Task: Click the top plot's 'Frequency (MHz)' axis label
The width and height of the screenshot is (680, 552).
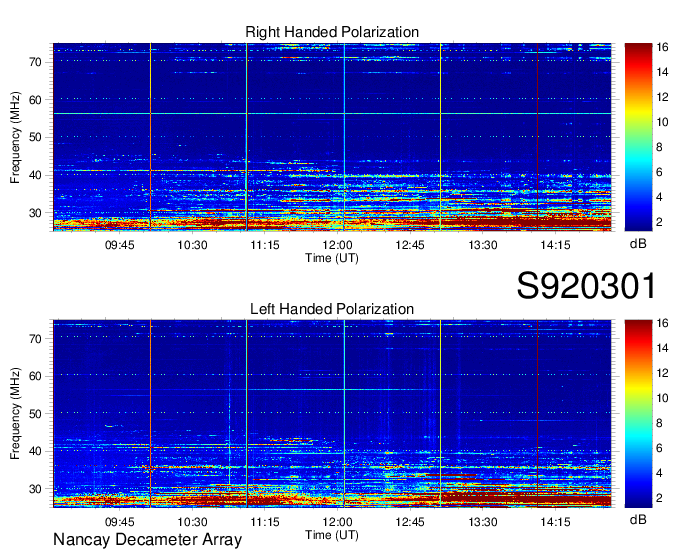Action: [x=15, y=137]
